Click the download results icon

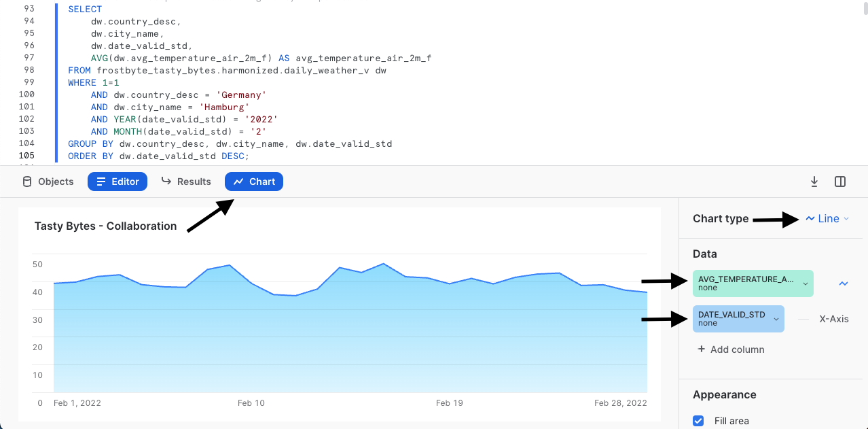click(x=814, y=182)
